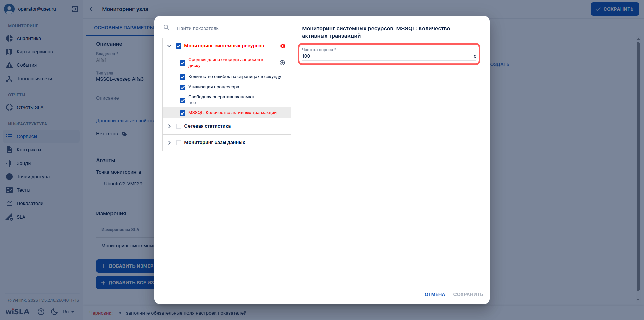The height and width of the screenshot is (320, 644).
Task: Check the Мониторинг базы данных checkbox
Action: click(x=179, y=143)
